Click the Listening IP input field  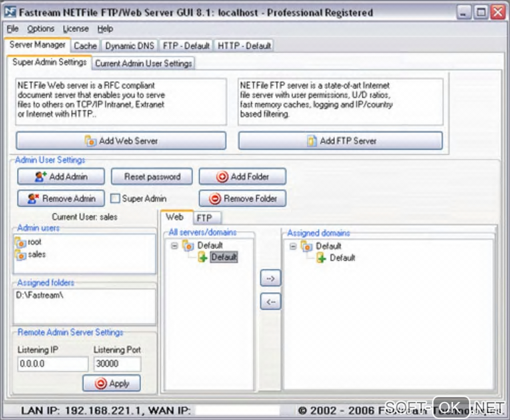tap(52, 363)
